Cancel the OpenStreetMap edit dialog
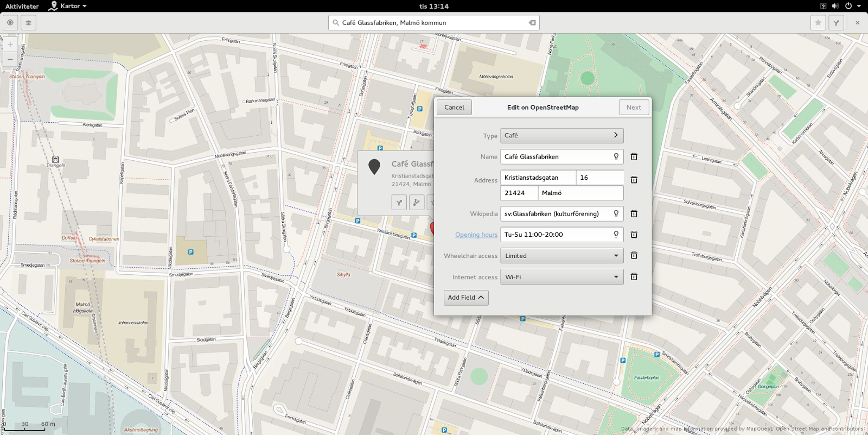 pyautogui.click(x=454, y=108)
